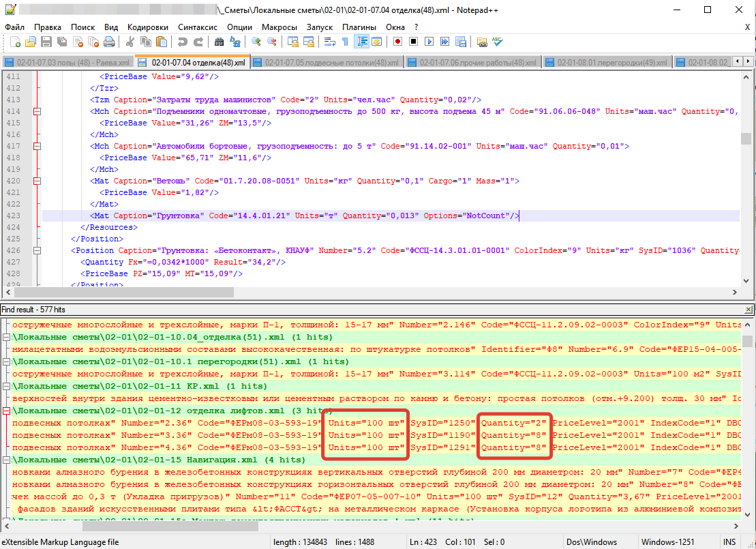Collapse the '02-01-12 отделка лифтов.xml' results group

7,411
